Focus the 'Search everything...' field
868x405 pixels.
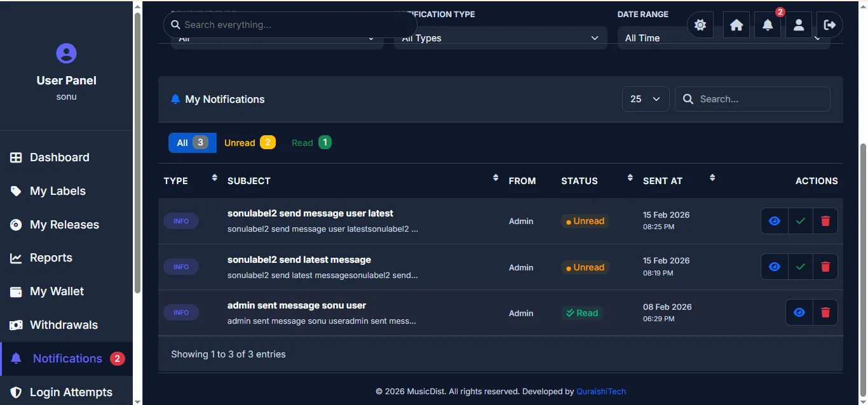(x=290, y=25)
